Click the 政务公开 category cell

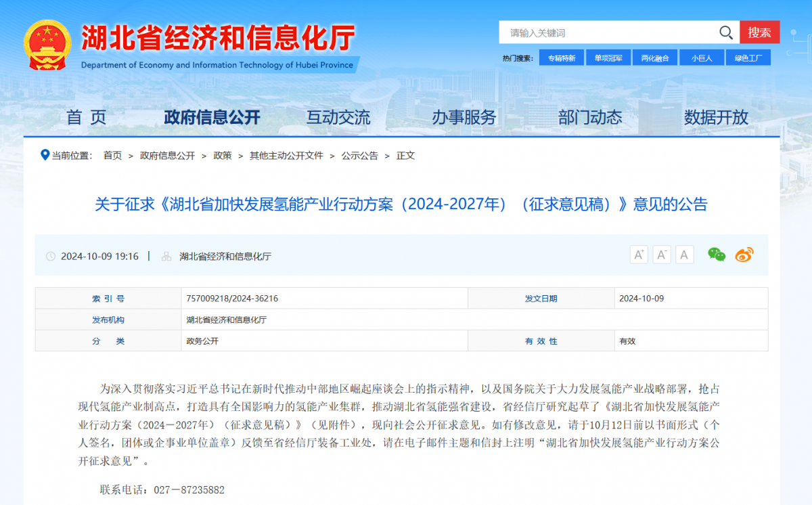[325, 341]
